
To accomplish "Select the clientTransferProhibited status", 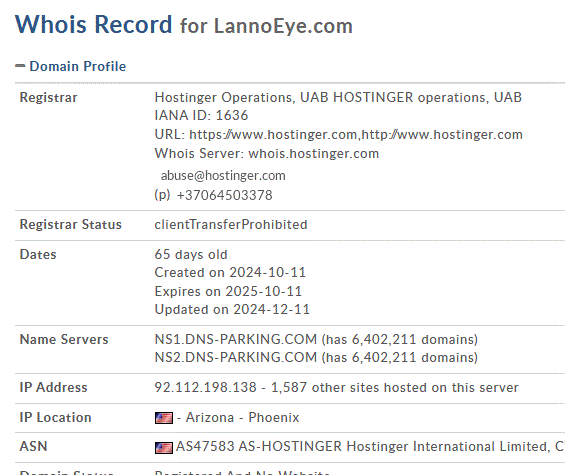I will point(231,224).
